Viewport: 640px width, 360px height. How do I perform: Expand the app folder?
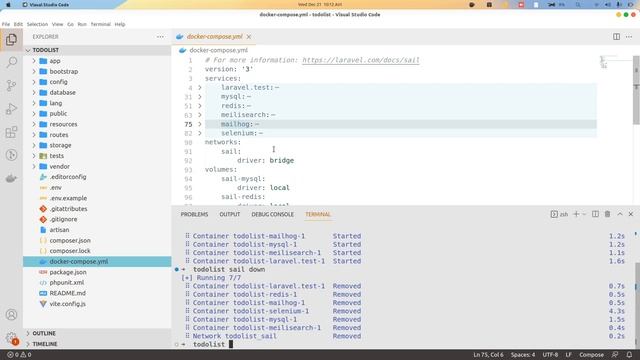[34, 61]
